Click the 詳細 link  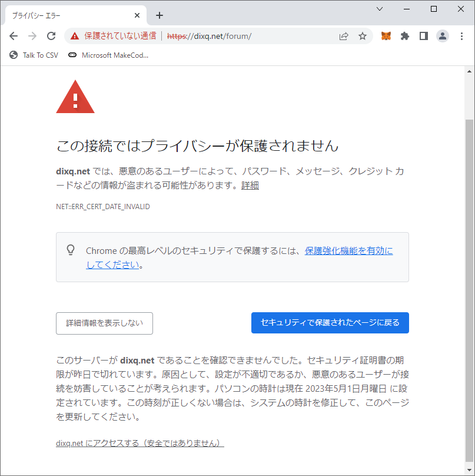pos(250,186)
